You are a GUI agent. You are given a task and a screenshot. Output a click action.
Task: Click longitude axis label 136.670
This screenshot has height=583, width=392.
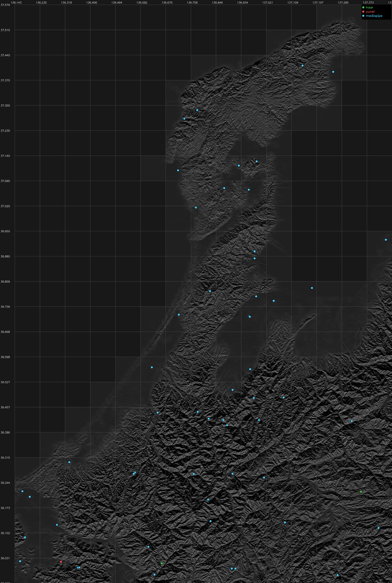(x=167, y=2)
